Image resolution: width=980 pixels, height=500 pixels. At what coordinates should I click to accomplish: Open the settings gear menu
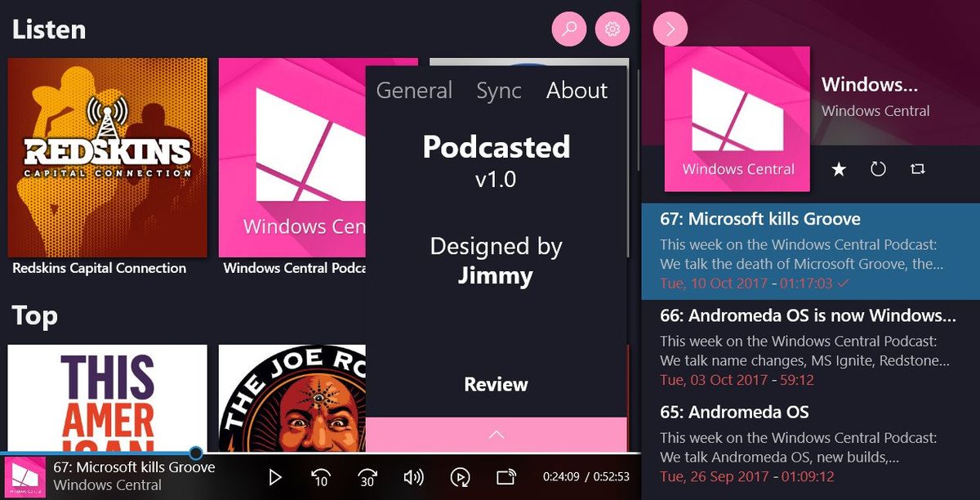tap(612, 29)
